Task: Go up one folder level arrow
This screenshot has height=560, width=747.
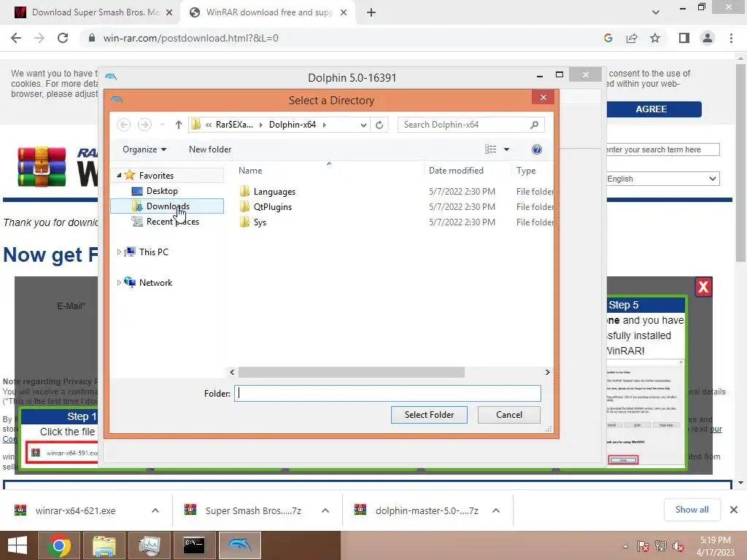Action: pyautogui.click(x=179, y=125)
